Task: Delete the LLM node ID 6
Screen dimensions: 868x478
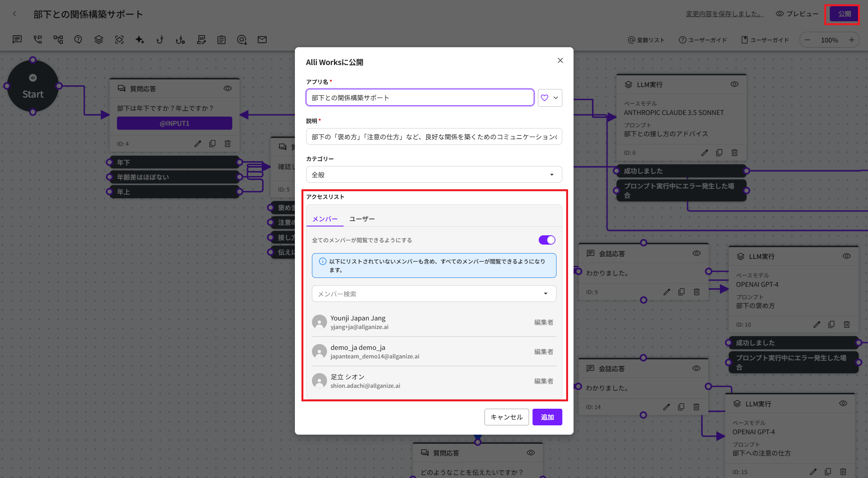Action: 734,152
